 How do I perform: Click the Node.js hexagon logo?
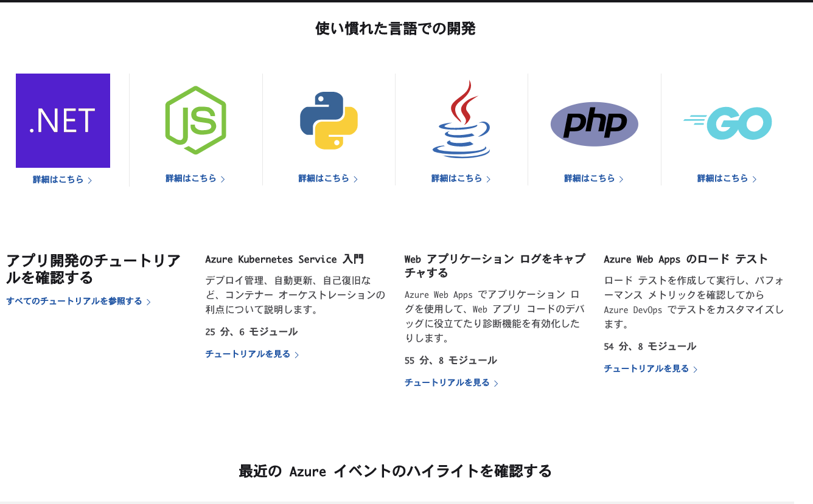click(195, 120)
